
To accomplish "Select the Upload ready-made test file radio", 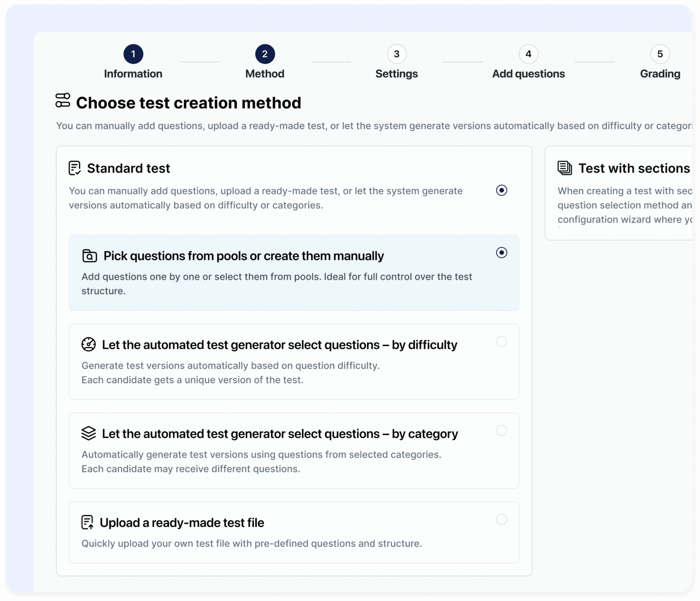I will (501, 519).
